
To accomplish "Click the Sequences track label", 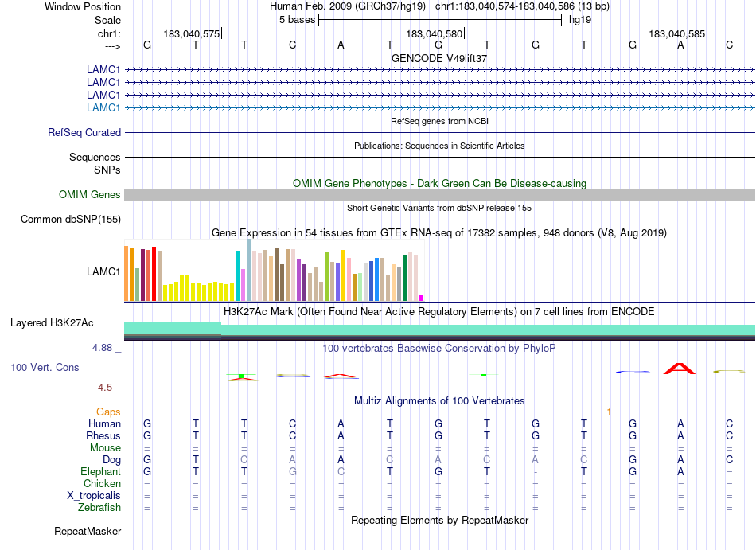I will pos(95,157).
